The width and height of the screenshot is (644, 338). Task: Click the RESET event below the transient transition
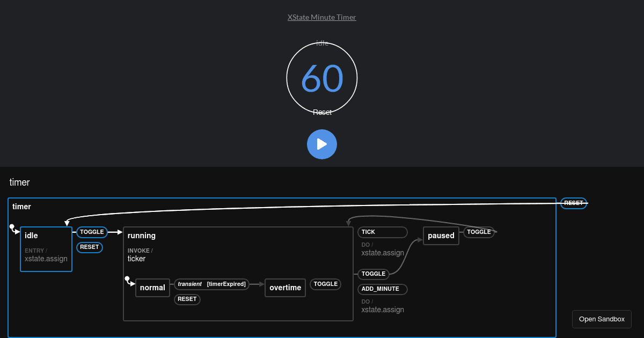point(187,299)
